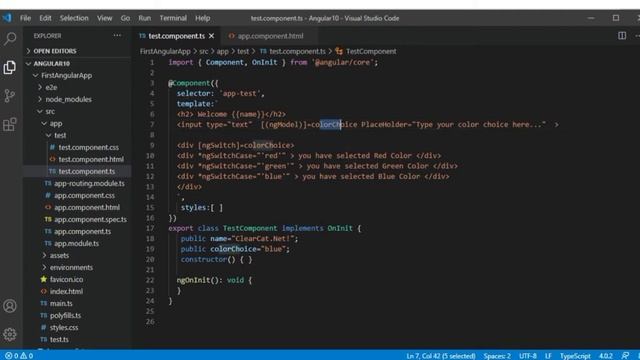
Task: Open the Extensions view
Action: [x=10, y=124]
